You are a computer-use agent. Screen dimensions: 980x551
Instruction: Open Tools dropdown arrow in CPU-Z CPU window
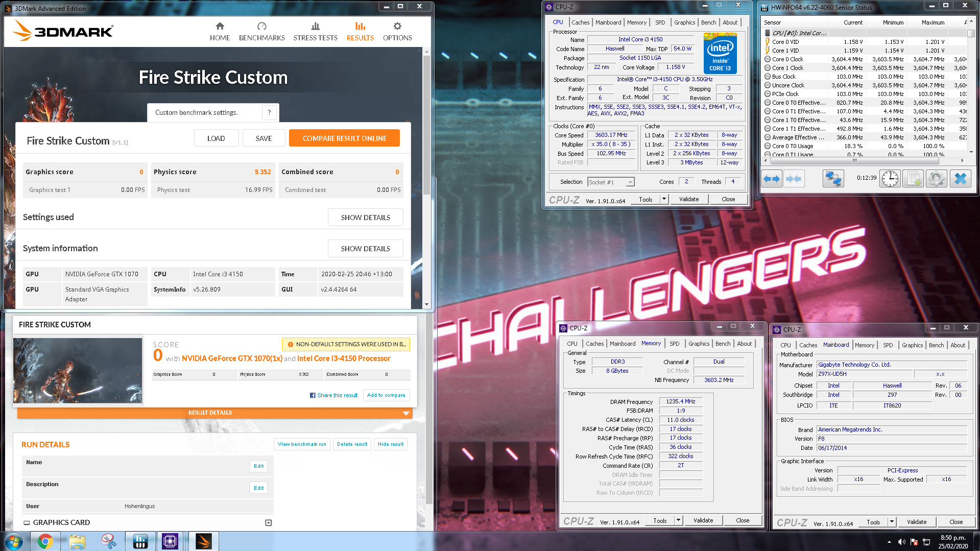[664, 199]
